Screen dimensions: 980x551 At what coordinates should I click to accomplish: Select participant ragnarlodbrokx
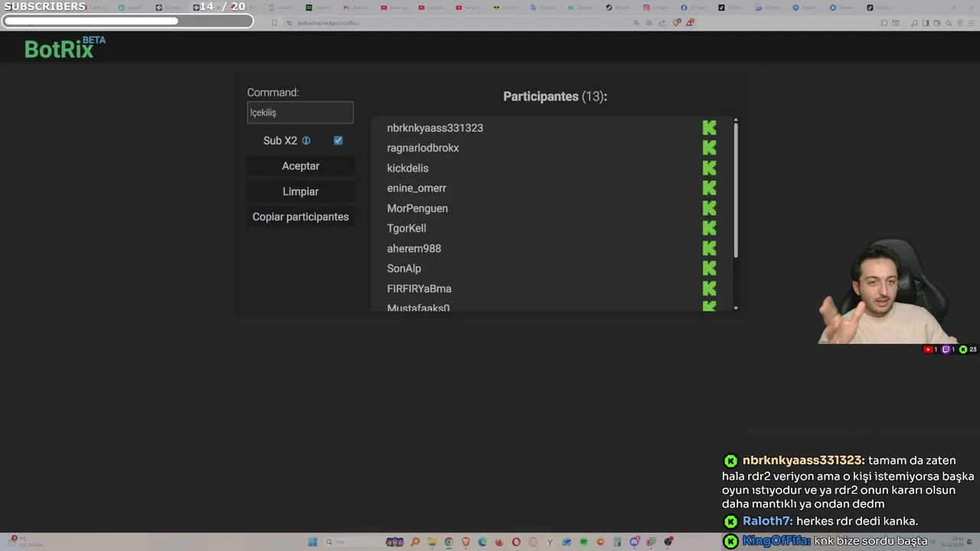423,148
